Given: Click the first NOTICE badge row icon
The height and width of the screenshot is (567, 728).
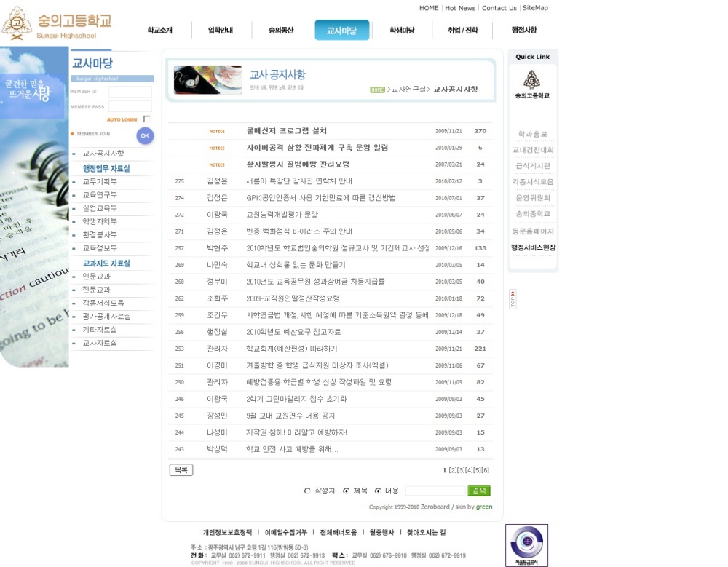Looking at the screenshot, I should pos(217,131).
